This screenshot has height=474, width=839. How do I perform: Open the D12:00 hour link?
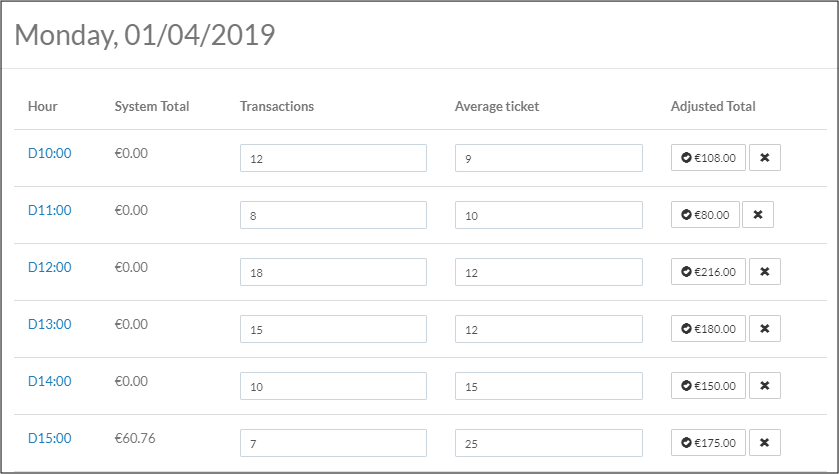tap(50, 267)
